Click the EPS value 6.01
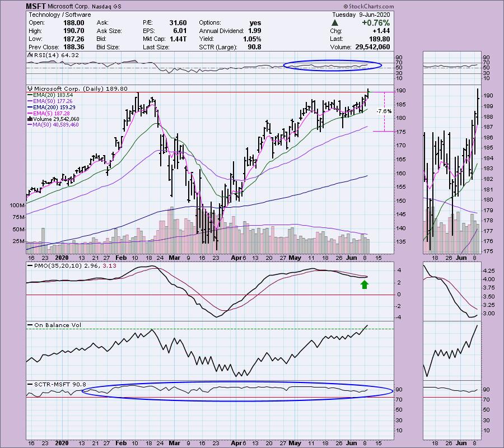The width and height of the screenshot is (504, 448). click(x=180, y=31)
